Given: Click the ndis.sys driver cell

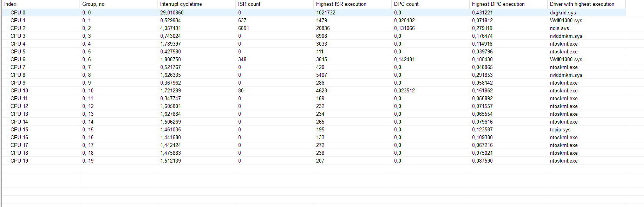Looking at the screenshot, I should (559, 28).
